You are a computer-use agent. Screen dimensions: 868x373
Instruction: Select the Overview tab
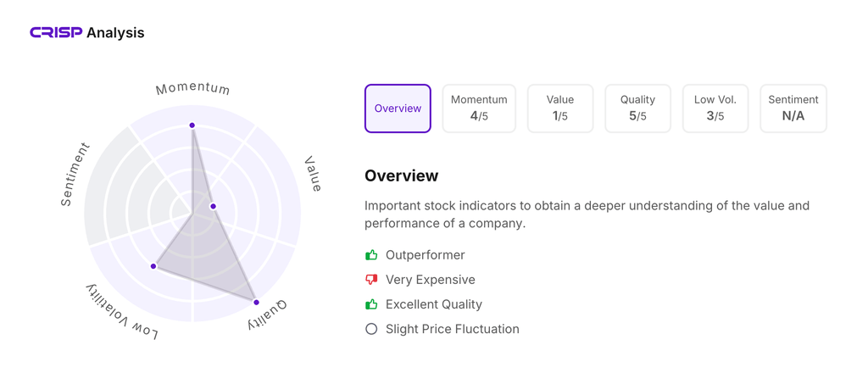click(398, 109)
